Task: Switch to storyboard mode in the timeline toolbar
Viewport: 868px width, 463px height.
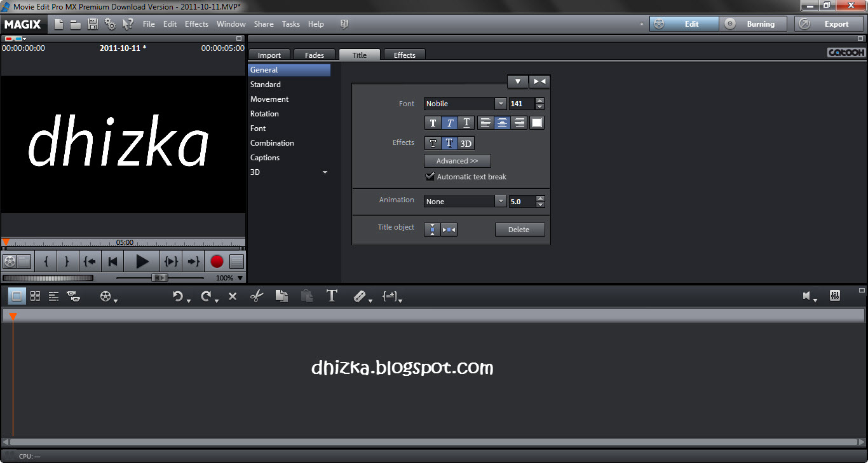Action: tap(17, 296)
